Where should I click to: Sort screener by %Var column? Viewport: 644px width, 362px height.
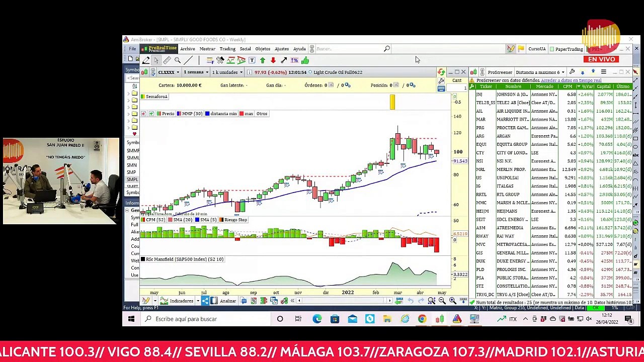586,86
